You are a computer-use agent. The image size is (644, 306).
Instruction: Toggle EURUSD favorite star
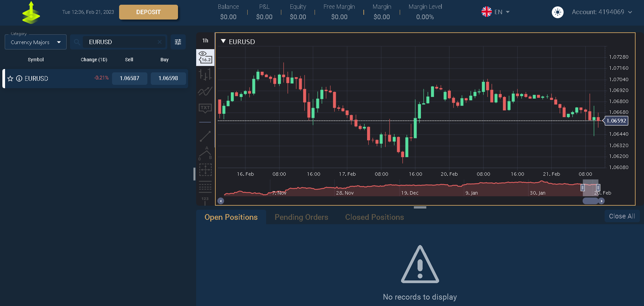coord(10,78)
